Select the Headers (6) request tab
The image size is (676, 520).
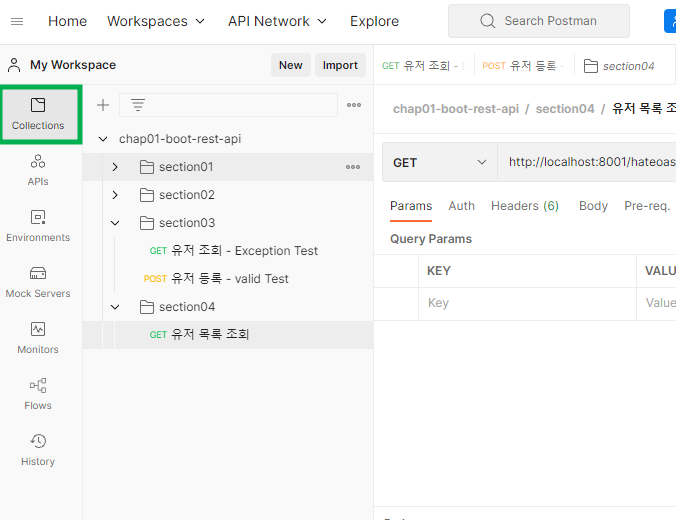pyautogui.click(x=525, y=206)
